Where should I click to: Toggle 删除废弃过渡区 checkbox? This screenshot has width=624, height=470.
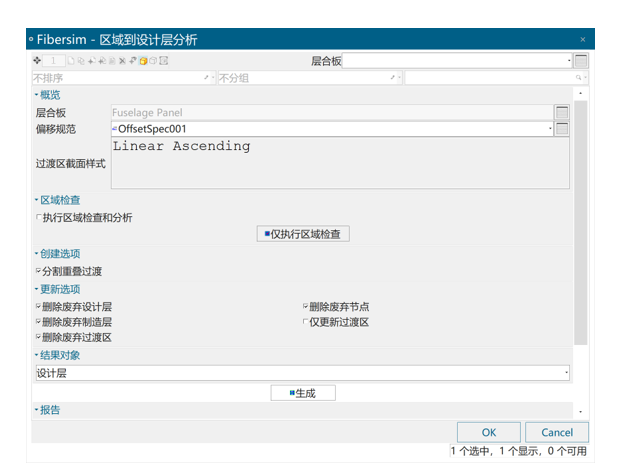tap(39, 337)
